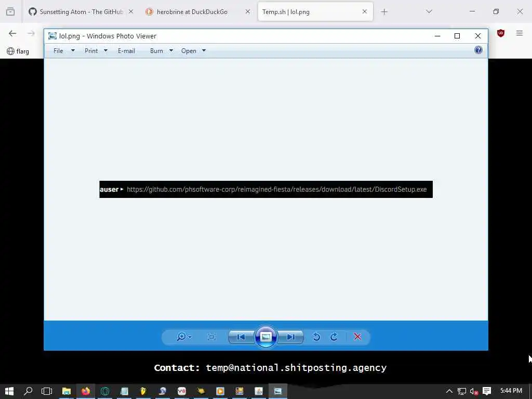The height and width of the screenshot is (399, 532).
Task: Click the actual size icon
Action: [x=211, y=337]
